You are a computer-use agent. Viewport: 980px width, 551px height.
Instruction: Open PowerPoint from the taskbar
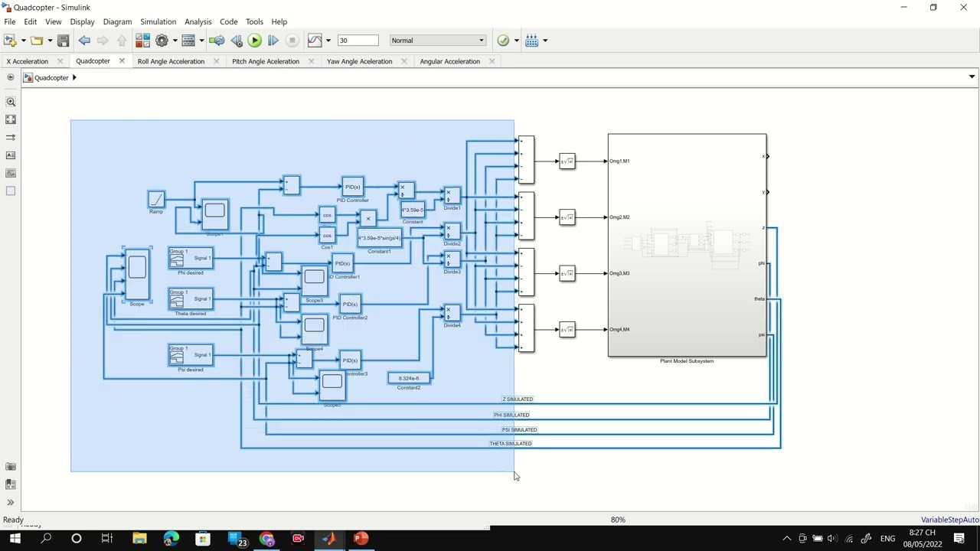361,539
